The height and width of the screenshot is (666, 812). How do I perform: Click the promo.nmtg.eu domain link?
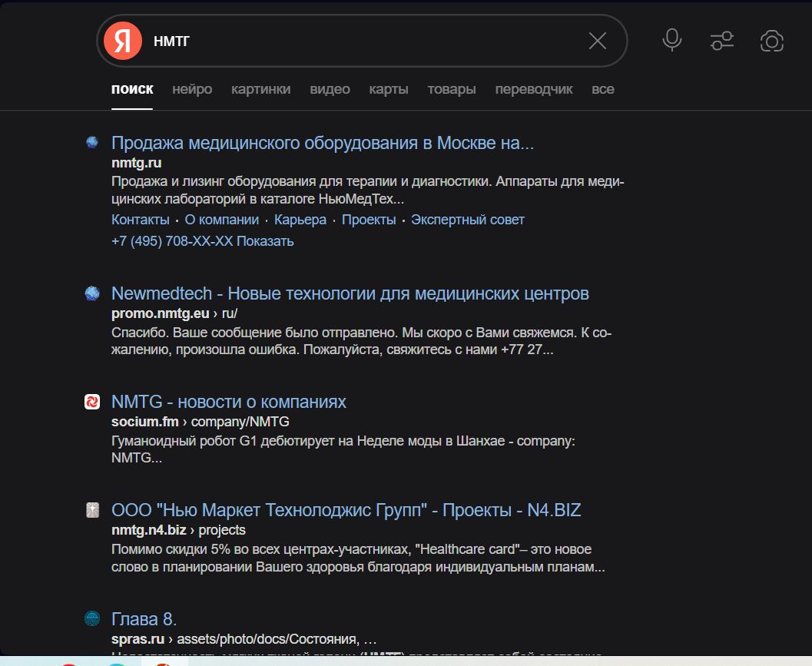tap(160, 313)
